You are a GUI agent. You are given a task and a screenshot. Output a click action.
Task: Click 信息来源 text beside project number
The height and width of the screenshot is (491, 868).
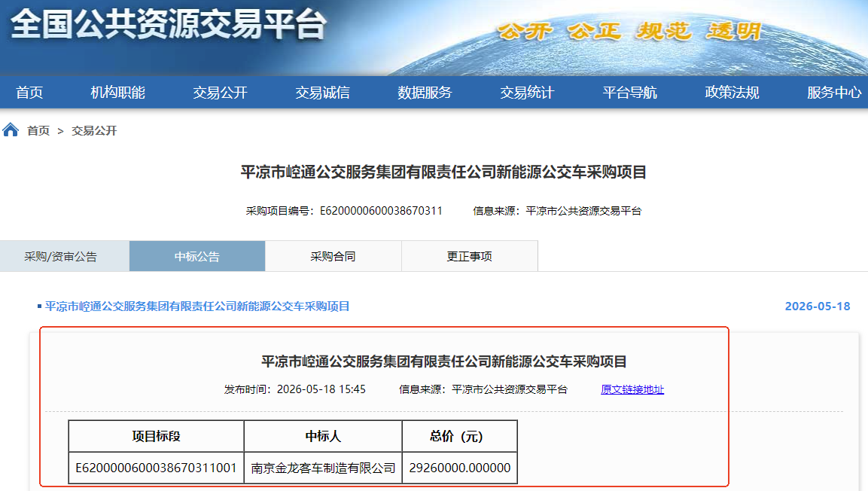(x=557, y=211)
